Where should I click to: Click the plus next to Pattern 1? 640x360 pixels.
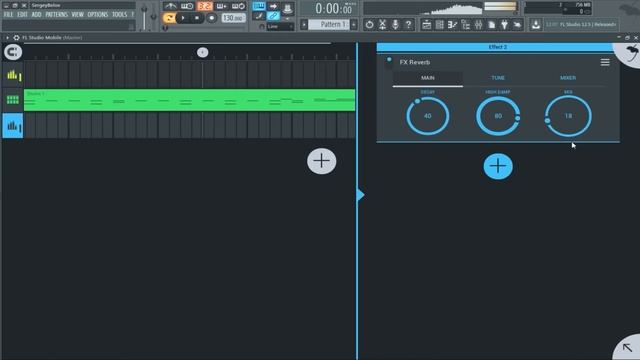354,24
